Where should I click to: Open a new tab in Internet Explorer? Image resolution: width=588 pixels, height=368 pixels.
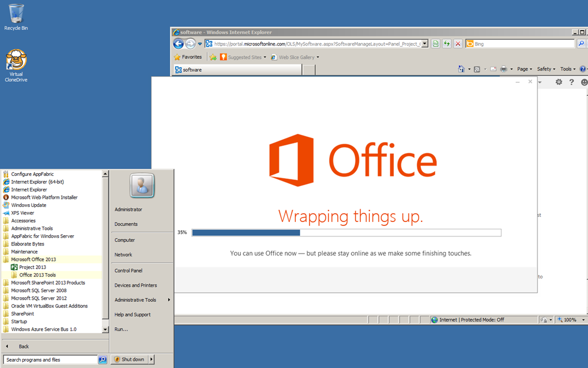click(x=308, y=70)
